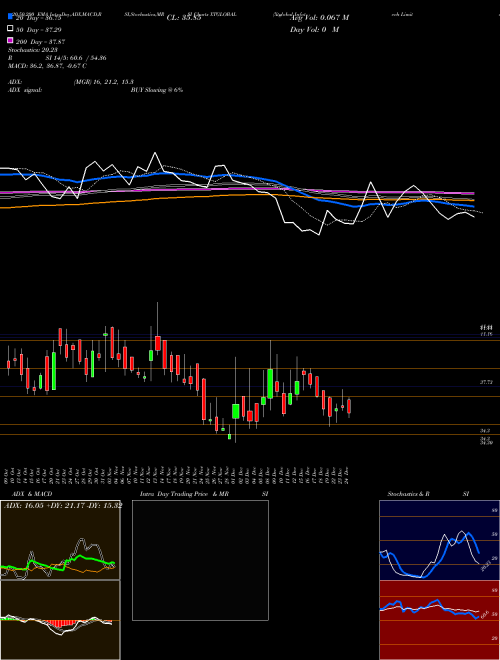This screenshot has width=500, height=660.
Task: Click the 'Stochastics: 29.28' readout
Action: (33, 50)
